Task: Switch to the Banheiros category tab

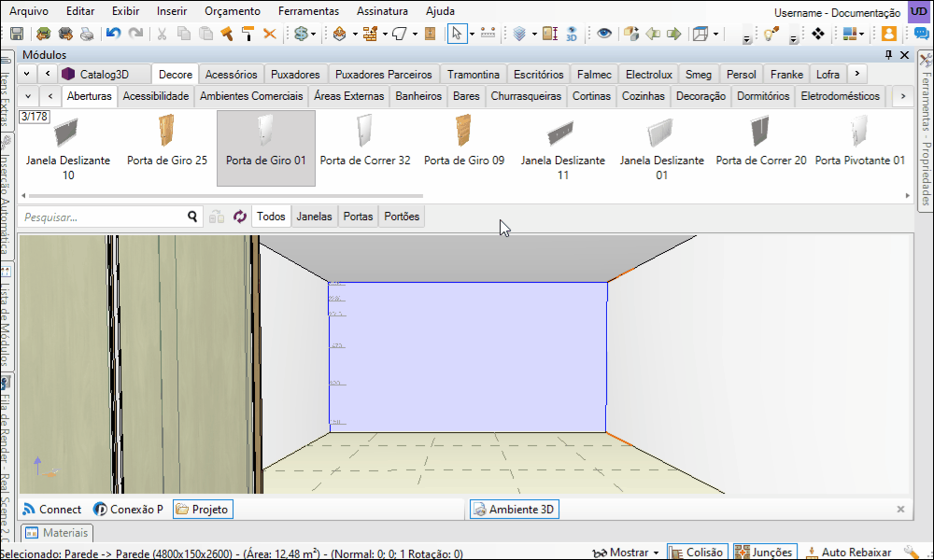Action: tap(418, 96)
